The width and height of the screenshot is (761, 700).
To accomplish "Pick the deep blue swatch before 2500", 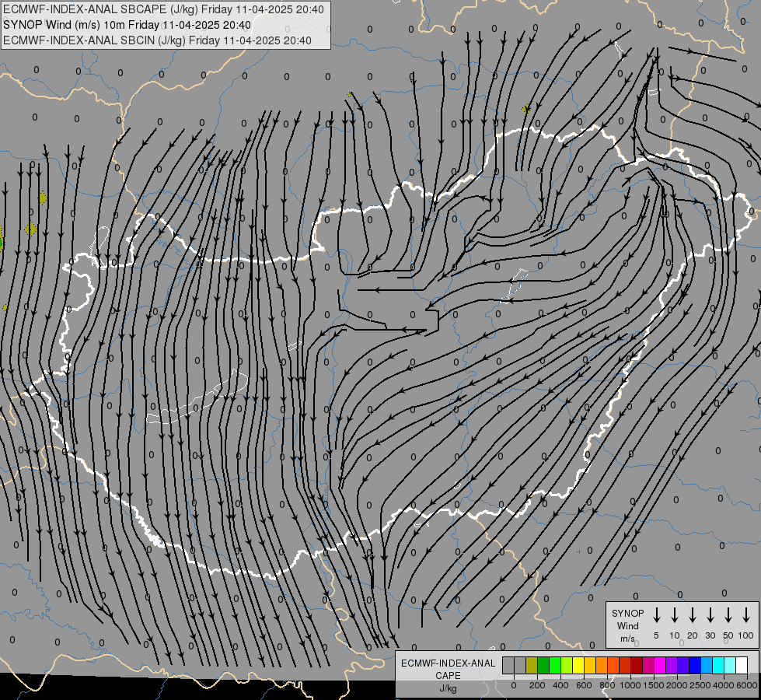I will (695, 665).
